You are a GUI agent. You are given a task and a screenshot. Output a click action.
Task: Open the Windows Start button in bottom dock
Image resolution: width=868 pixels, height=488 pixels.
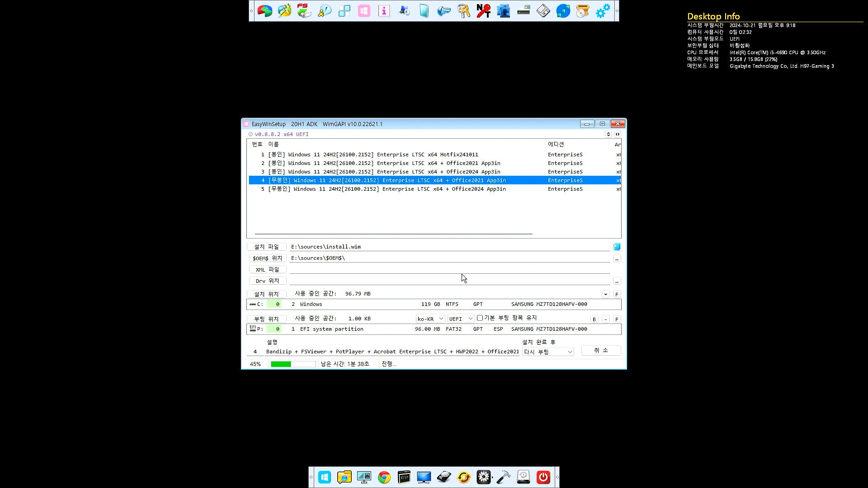[325, 477]
